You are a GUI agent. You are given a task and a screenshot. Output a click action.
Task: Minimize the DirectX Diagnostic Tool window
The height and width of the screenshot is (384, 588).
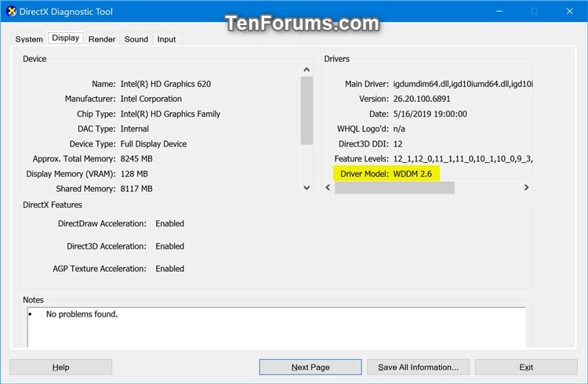tap(499, 11)
